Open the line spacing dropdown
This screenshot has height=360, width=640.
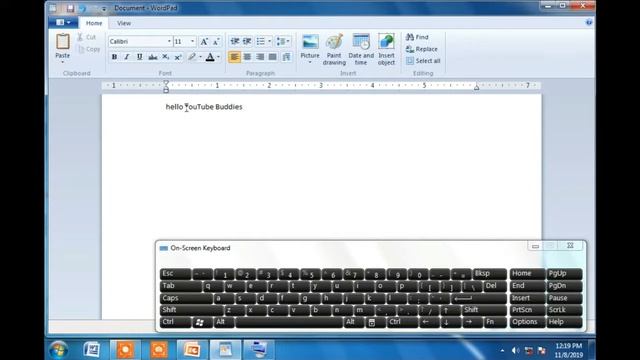coord(283,41)
